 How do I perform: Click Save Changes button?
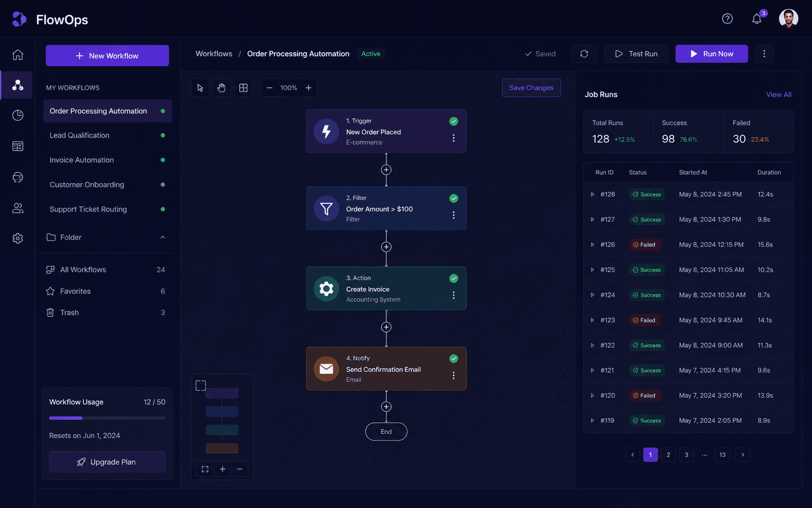coord(531,88)
